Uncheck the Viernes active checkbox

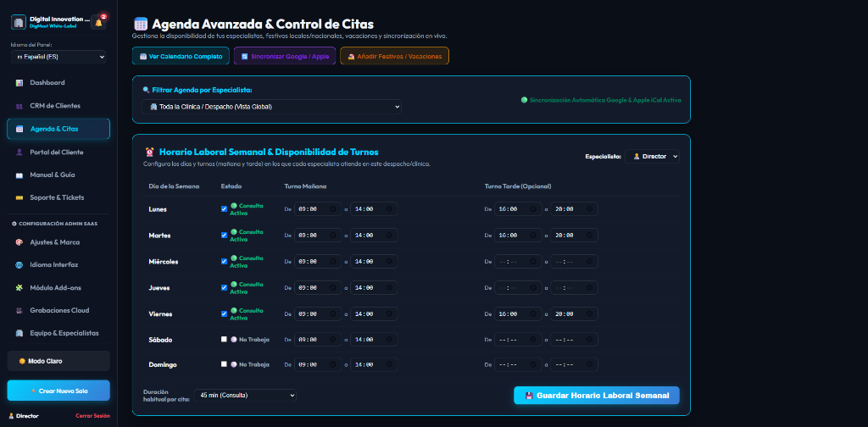[224, 313]
